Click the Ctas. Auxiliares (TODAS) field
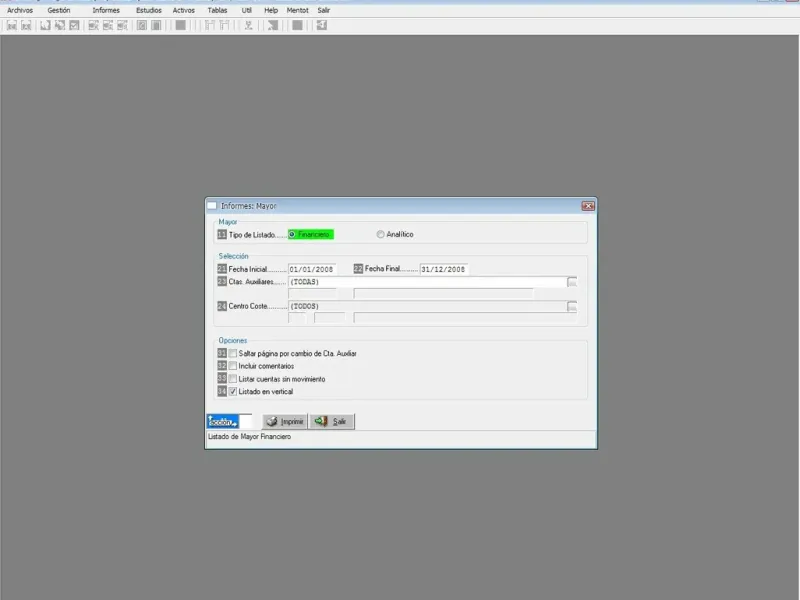 click(428, 282)
